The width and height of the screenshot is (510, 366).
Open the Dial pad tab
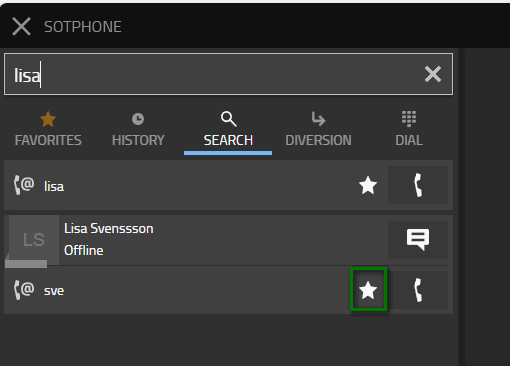coord(409,129)
